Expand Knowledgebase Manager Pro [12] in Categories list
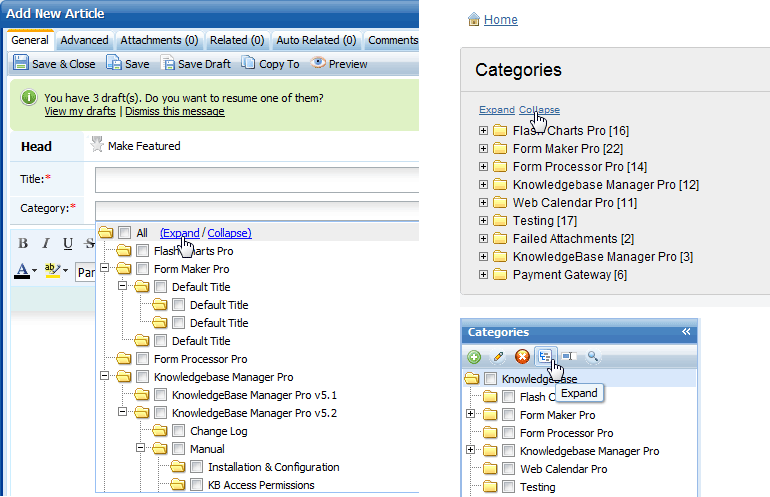770x497 pixels. (x=483, y=184)
